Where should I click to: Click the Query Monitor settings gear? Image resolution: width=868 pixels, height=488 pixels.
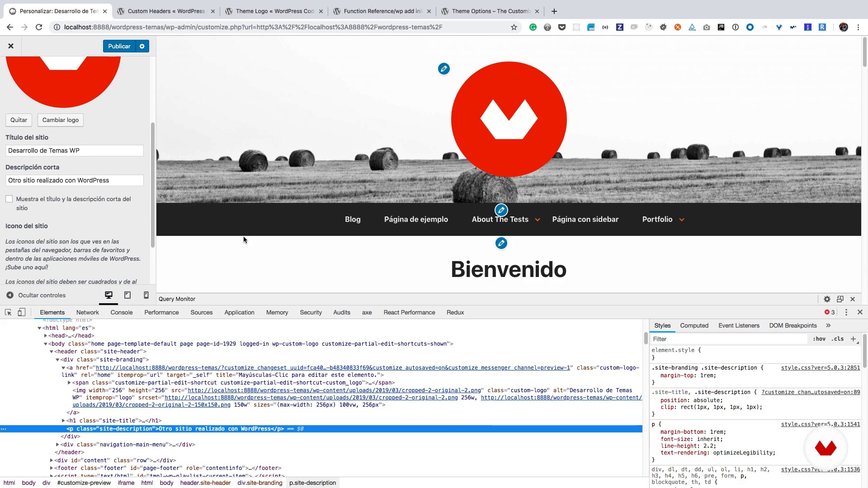(827, 299)
